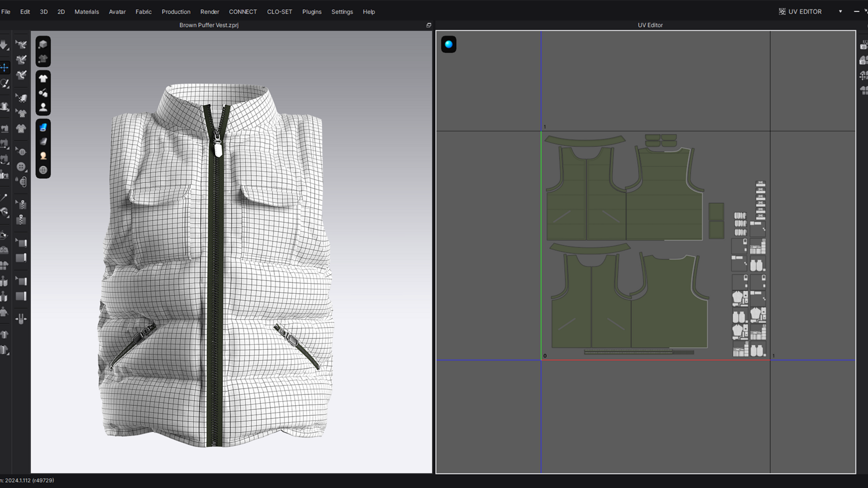Image resolution: width=868 pixels, height=488 pixels.
Task: Click the garment display icon under the cube
Action: pos(43,58)
